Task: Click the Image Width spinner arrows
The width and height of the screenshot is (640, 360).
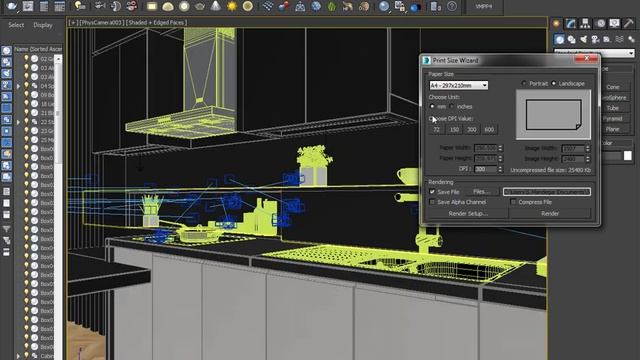Action: coord(588,149)
